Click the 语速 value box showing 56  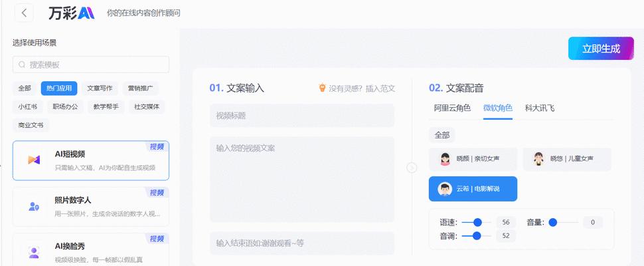point(506,222)
